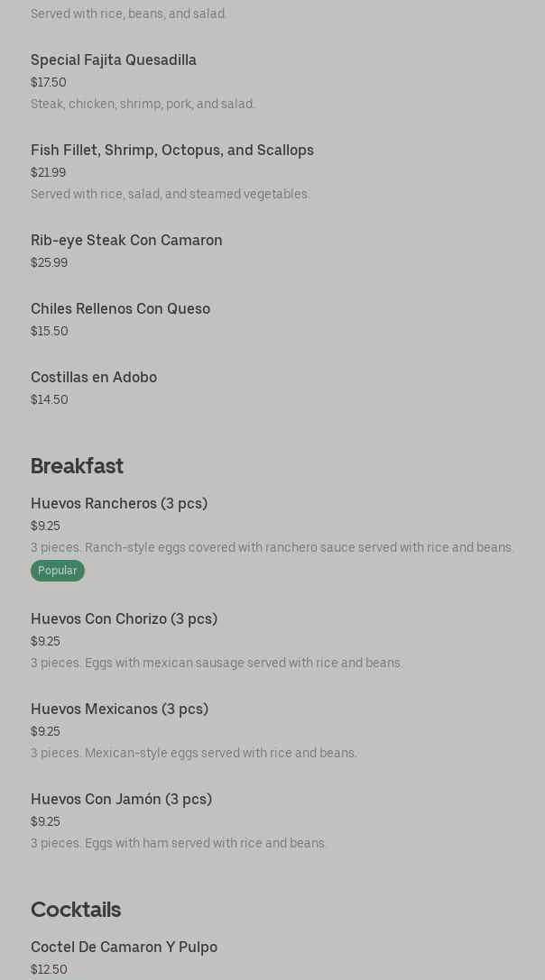The height and width of the screenshot is (980, 545).
Task: Select Costillas en Adobo dish
Action: [94, 377]
